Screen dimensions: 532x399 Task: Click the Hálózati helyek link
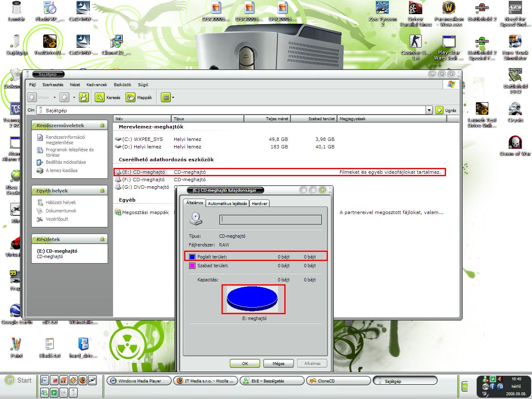click(61, 202)
